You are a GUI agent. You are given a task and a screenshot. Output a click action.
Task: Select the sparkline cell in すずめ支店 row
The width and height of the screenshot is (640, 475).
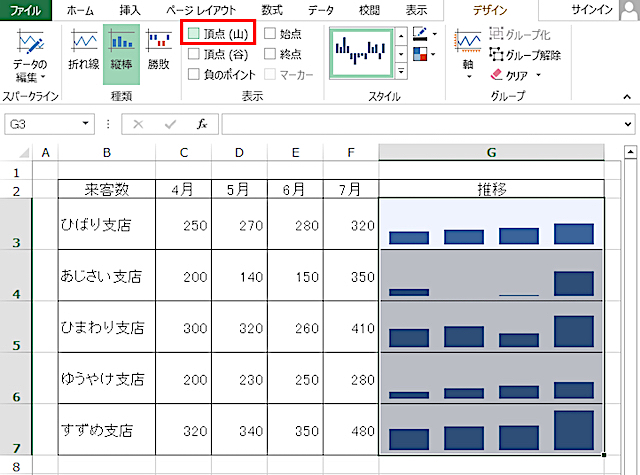point(491,430)
